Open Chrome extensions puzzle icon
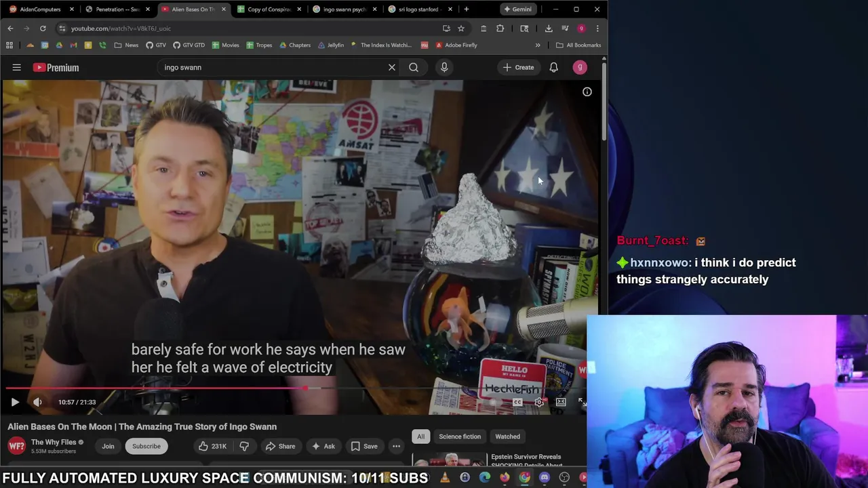 pos(500,28)
